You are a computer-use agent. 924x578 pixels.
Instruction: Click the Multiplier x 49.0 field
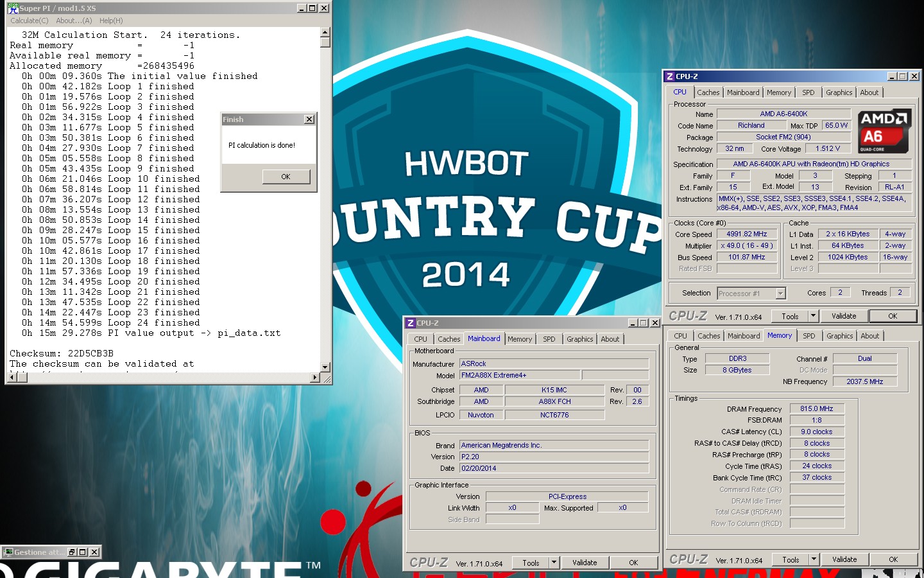click(x=747, y=245)
